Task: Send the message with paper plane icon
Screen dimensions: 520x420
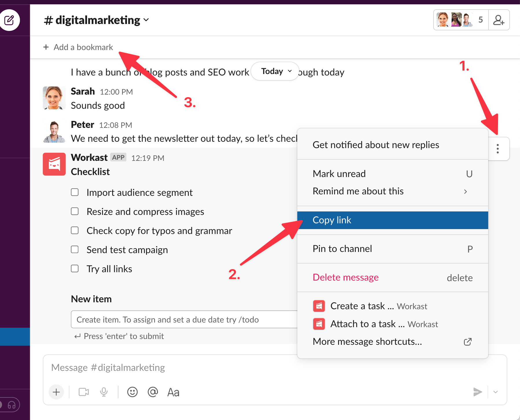Action: pos(477,392)
